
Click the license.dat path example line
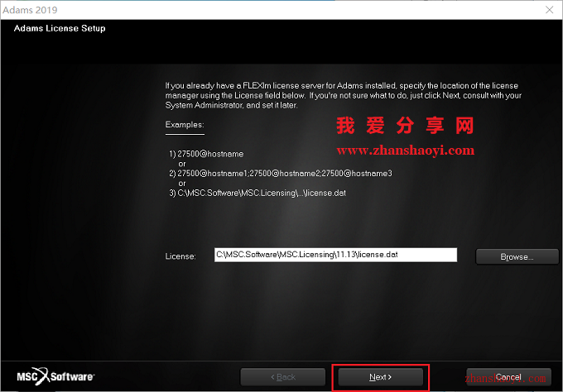257,193
